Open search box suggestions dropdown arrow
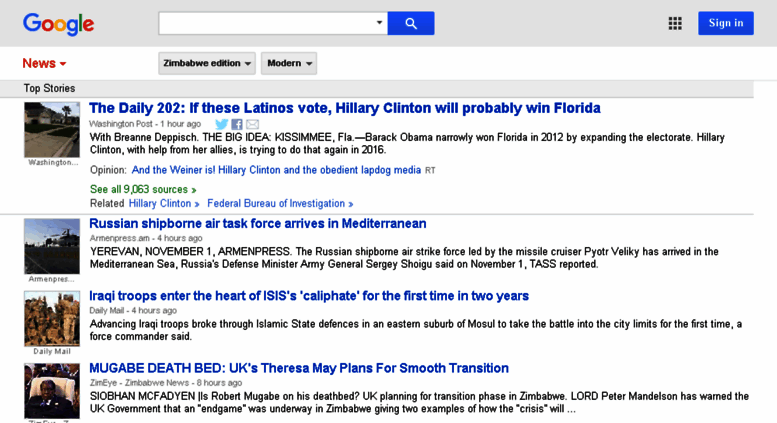The height and width of the screenshot is (423, 777). pyautogui.click(x=379, y=22)
